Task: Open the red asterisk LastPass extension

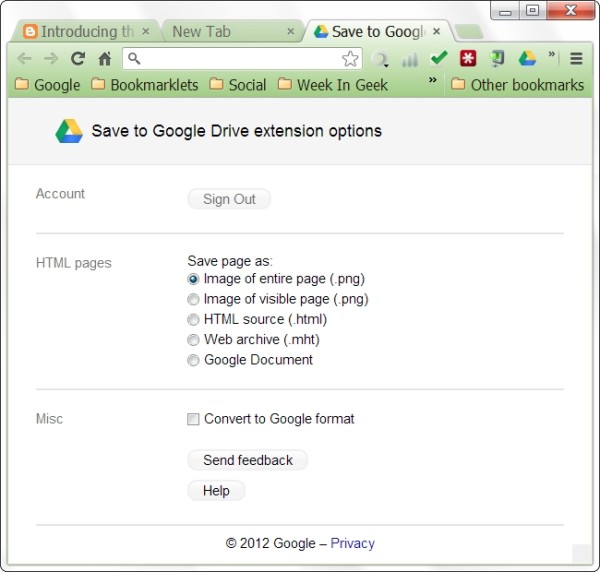Action: pyautogui.click(x=468, y=59)
